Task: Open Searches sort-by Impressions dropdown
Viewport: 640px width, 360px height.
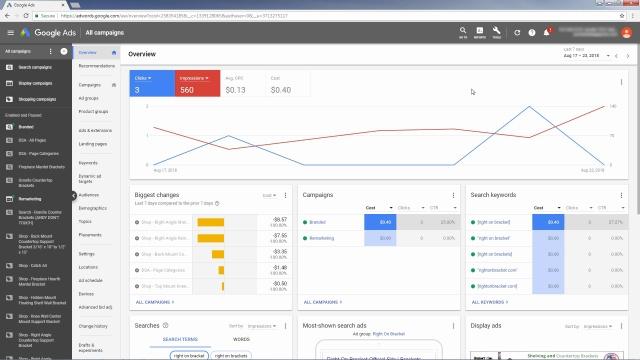Action: [262, 326]
